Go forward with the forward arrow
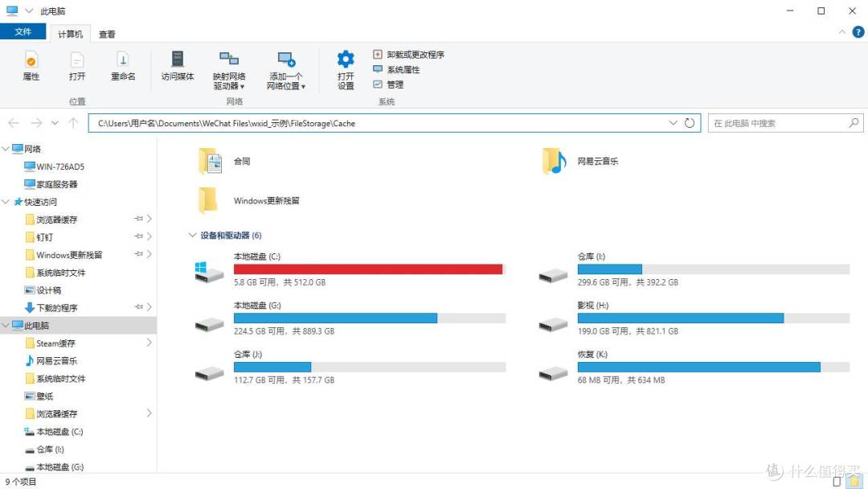This screenshot has width=868, height=489. coord(36,123)
